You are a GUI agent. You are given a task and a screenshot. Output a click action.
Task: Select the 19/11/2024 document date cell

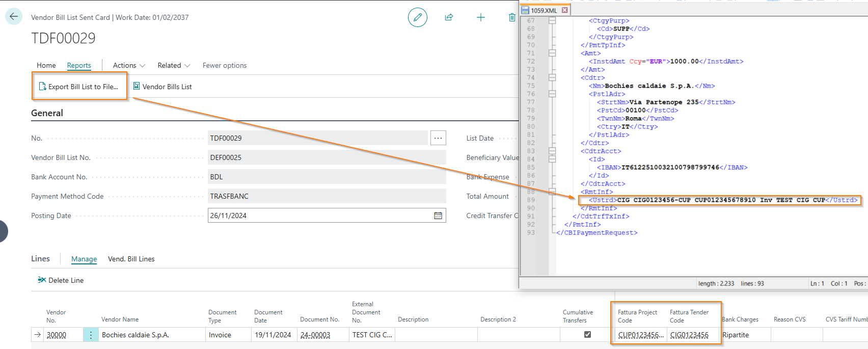click(x=273, y=335)
